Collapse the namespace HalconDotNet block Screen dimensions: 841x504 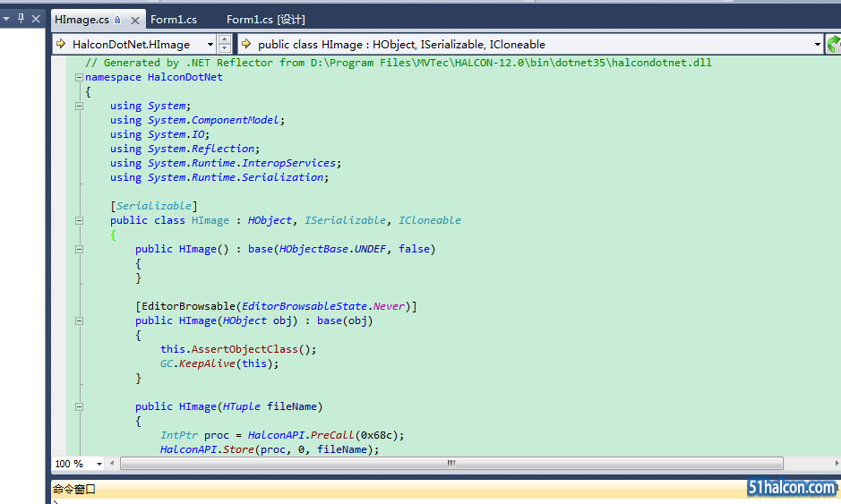point(80,77)
